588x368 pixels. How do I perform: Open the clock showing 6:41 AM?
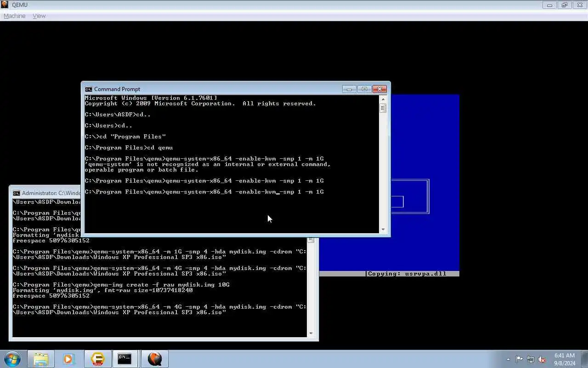[x=564, y=359]
